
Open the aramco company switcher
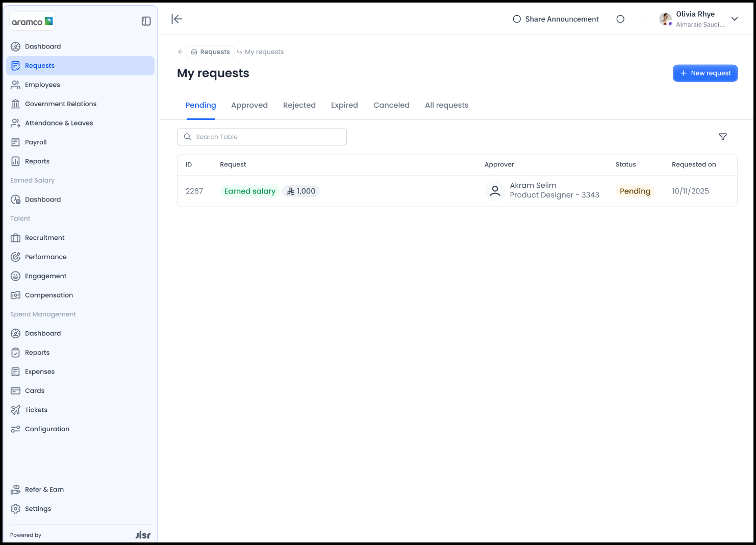pos(33,21)
